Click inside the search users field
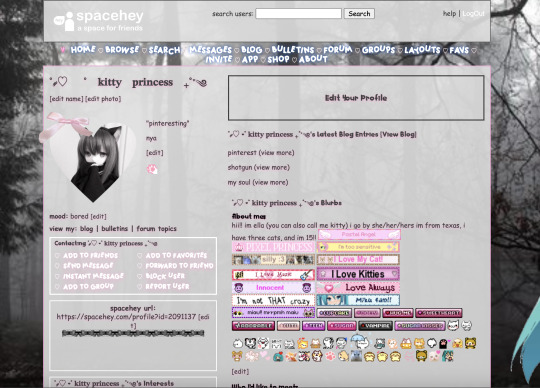The width and height of the screenshot is (540, 388). (298, 14)
